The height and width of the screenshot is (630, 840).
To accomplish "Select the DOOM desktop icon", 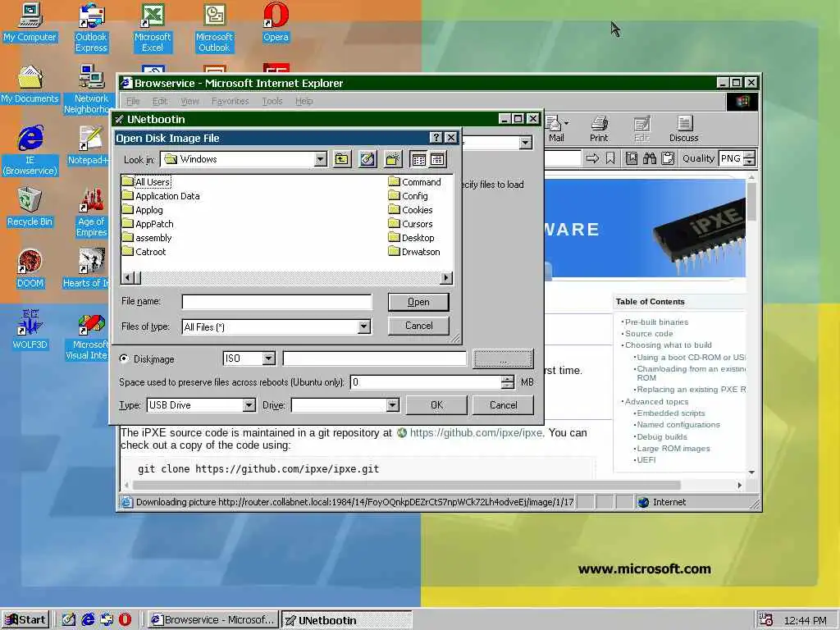I will point(30,269).
